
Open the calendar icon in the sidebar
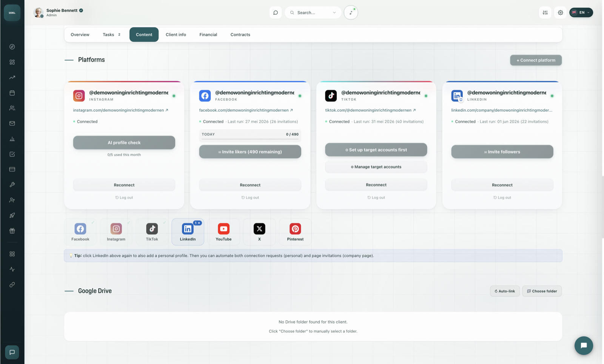tap(12, 93)
